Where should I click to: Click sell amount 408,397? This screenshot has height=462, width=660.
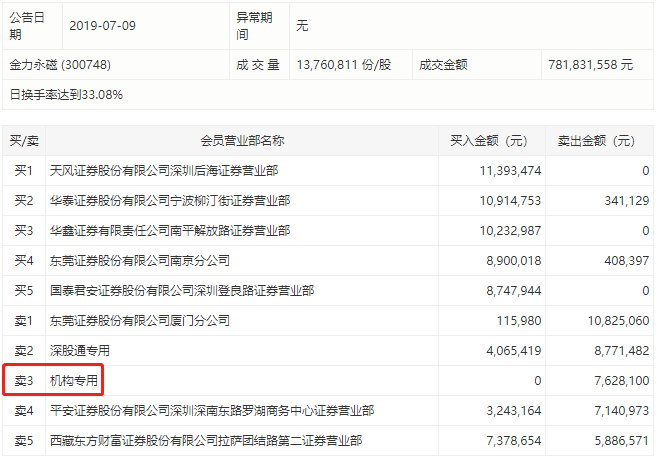coord(627,260)
